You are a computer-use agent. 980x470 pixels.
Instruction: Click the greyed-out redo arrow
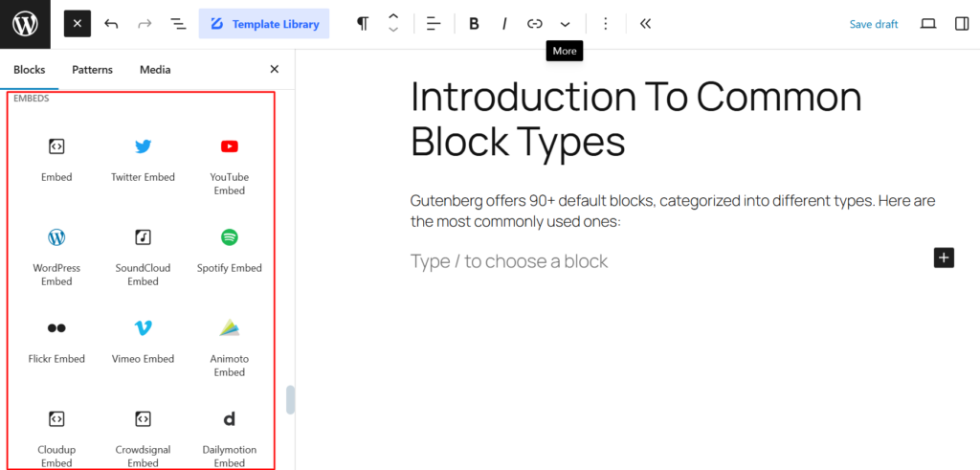point(145,24)
